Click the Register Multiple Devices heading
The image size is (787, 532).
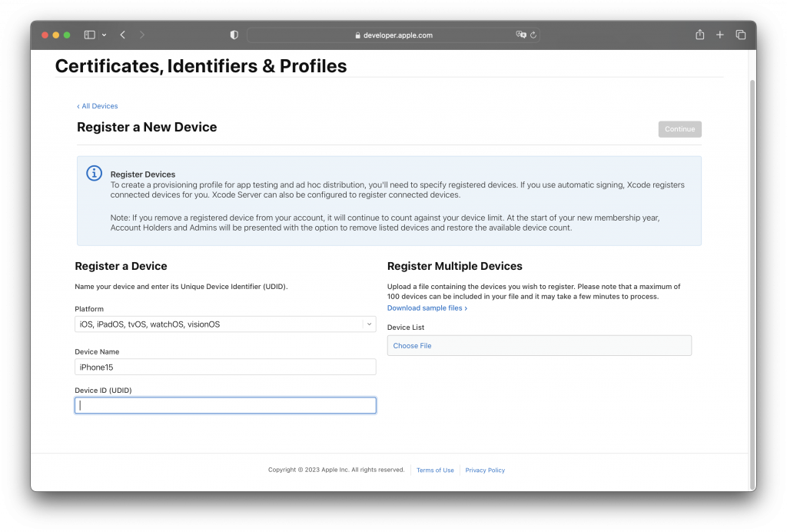pyautogui.click(x=455, y=266)
